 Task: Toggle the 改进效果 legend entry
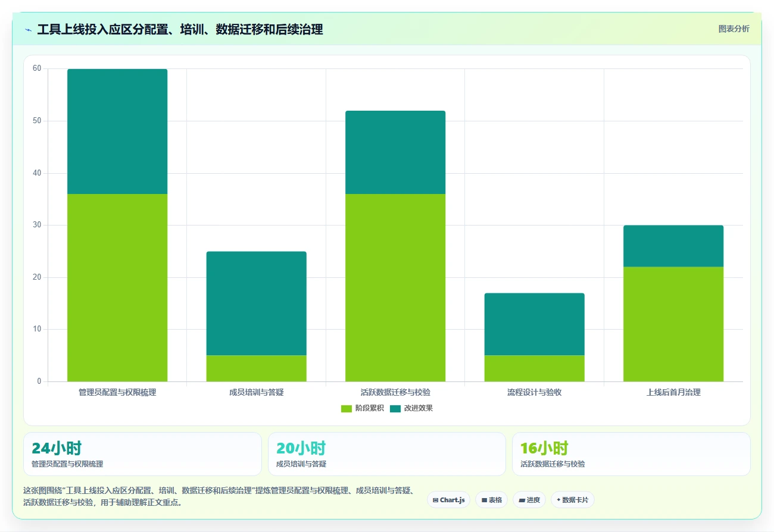pyautogui.click(x=411, y=408)
